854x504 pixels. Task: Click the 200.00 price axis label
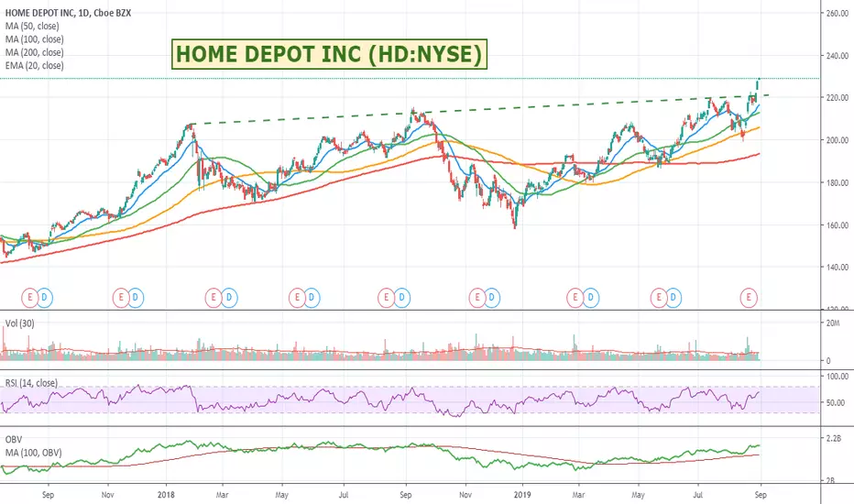[x=838, y=140]
